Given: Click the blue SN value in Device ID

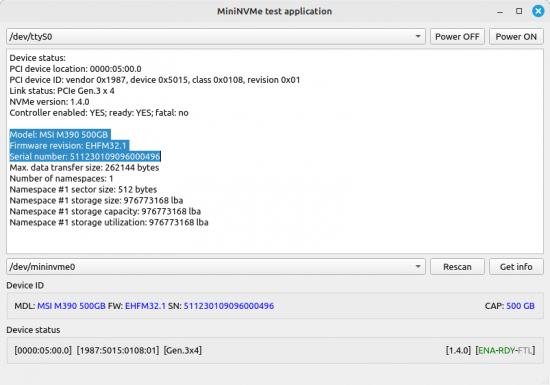Looking at the screenshot, I should 229,306.
